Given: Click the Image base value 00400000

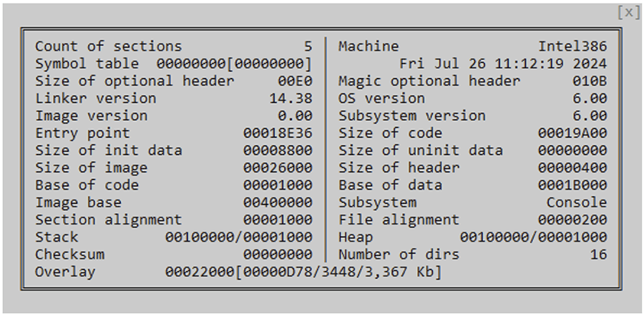Looking at the screenshot, I should pyautogui.click(x=278, y=202).
